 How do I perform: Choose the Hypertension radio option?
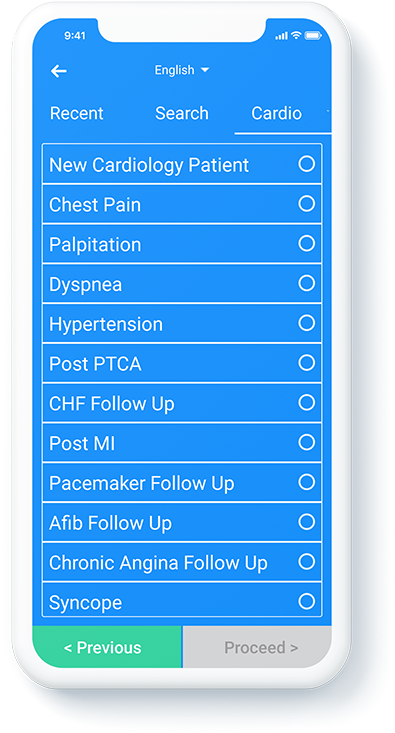[307, 323]
